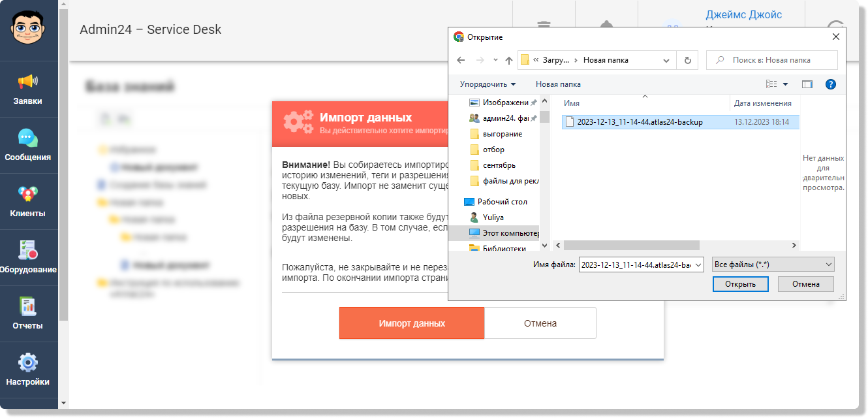Viewport: 868px width, 418px height.
Task: Click Новая папка toolbar button
Action: 558,84
